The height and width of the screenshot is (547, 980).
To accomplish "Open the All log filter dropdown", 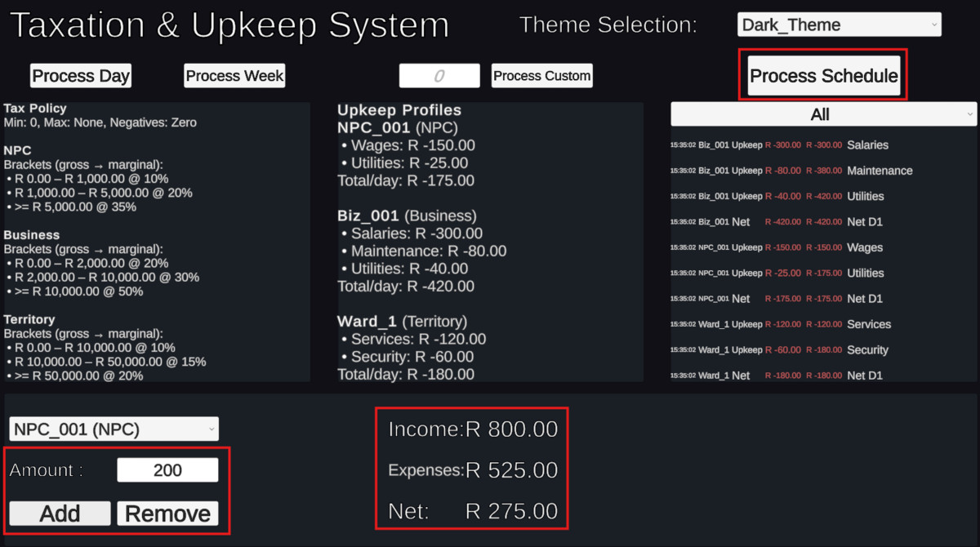I will click(823, 113).
